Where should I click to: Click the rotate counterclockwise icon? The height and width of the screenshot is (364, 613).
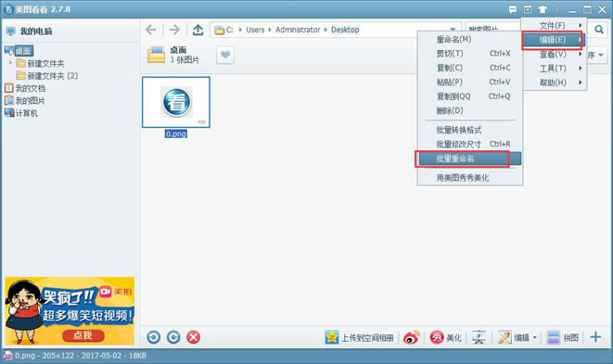(154, 337)
